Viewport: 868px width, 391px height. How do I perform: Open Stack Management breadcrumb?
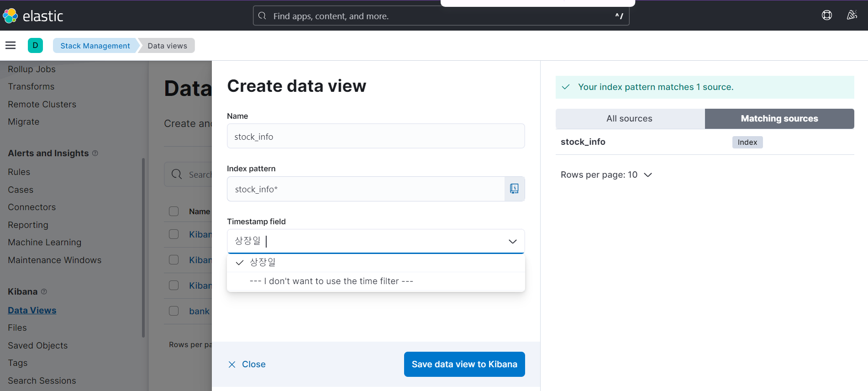[x=95, y=46]
